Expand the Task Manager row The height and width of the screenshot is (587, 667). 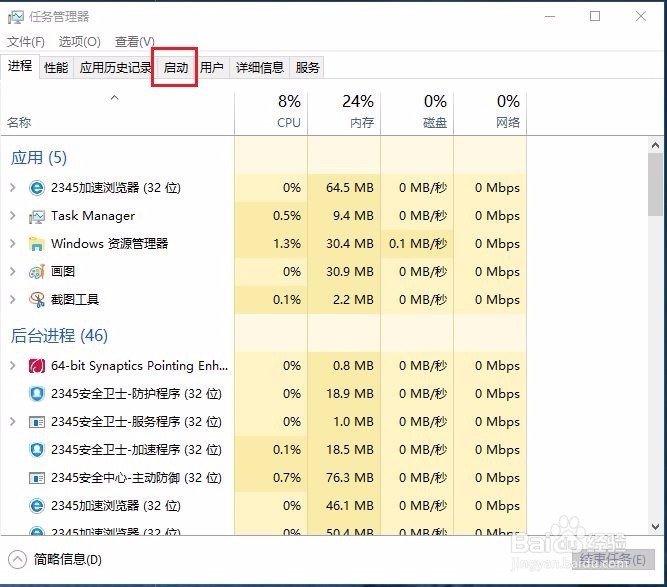pos(13,216)
